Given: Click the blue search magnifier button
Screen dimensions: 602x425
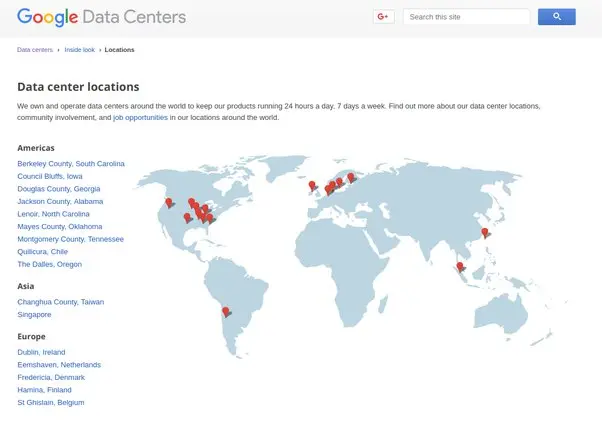Looking at the screenshot, I should point(557,17).
